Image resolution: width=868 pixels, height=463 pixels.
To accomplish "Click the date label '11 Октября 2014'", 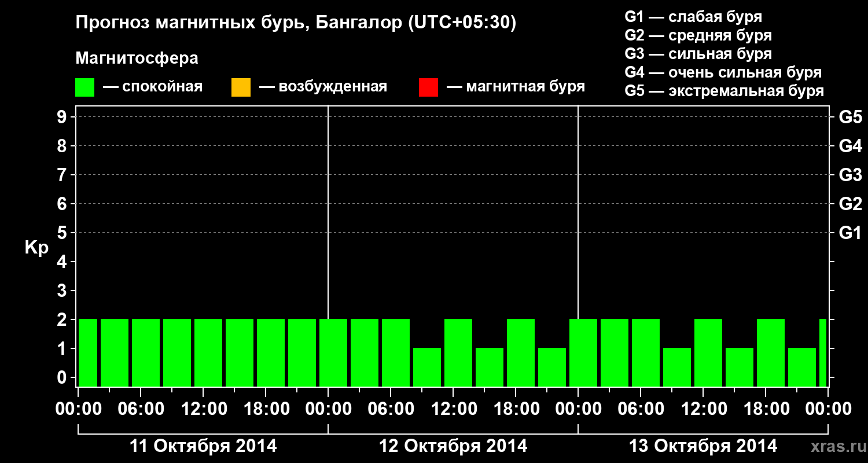I will (203, 446).
